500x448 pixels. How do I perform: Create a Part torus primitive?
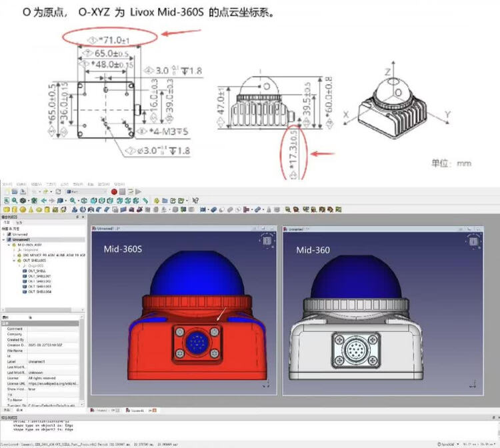pyautogui.click(x=39, y=209)
